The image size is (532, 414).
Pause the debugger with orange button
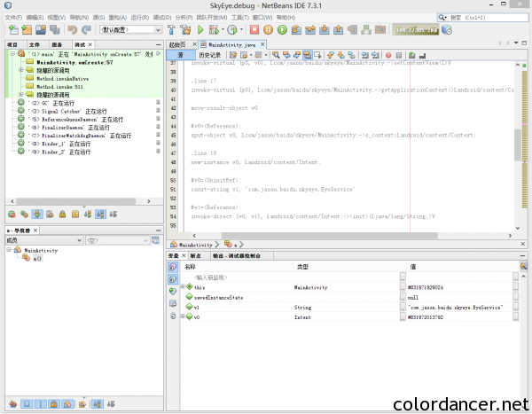point(268,30)
